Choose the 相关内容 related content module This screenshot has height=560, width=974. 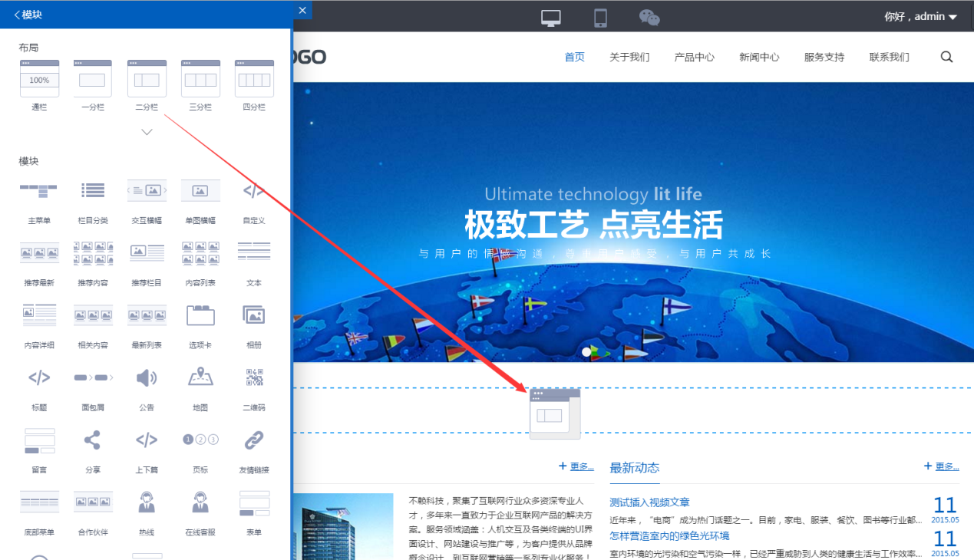coord(93,315)
